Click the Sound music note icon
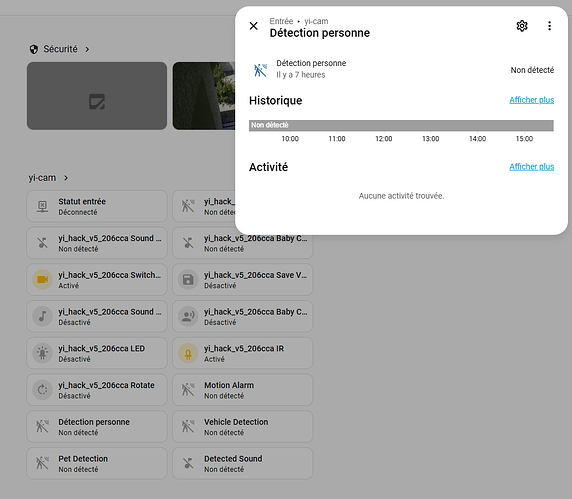The image size is (572, 499). 43,316
